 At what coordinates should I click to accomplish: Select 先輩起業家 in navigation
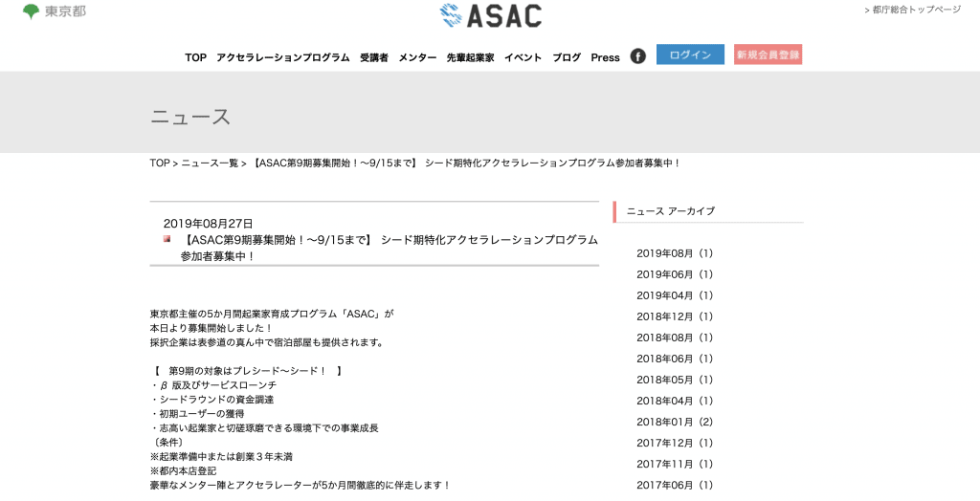coord(470,57)
